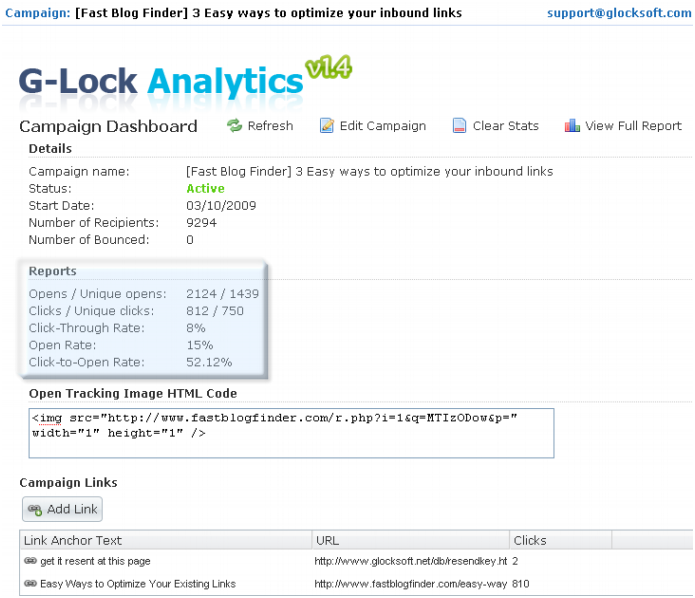Click the Click-Through Rate value 8%

(x=195, y=328)
